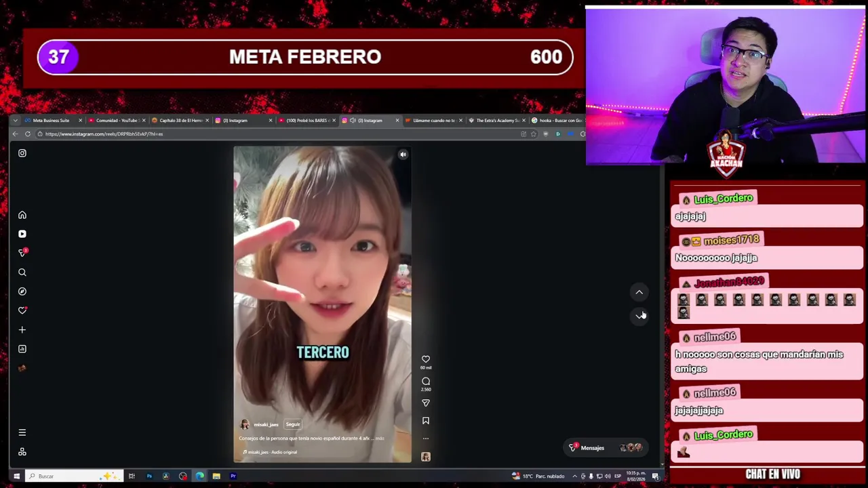868x488 pixels.
Task: Open direct messages icon in sidebar
Action: [22, 253]
